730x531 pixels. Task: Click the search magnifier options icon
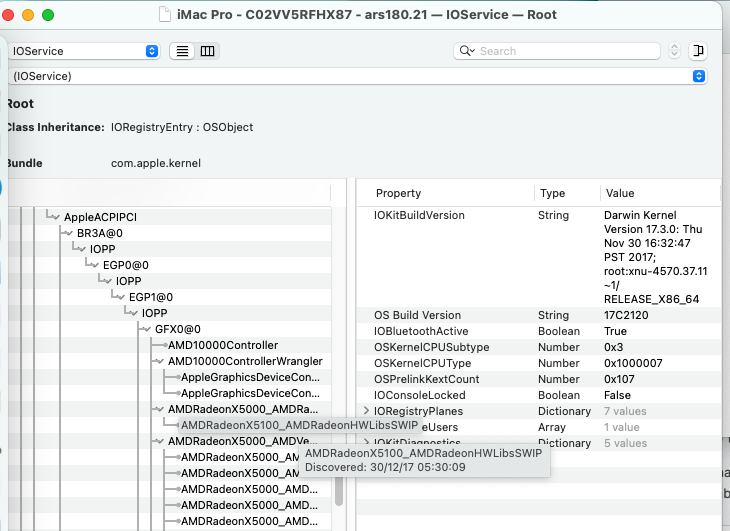point(467,51)
